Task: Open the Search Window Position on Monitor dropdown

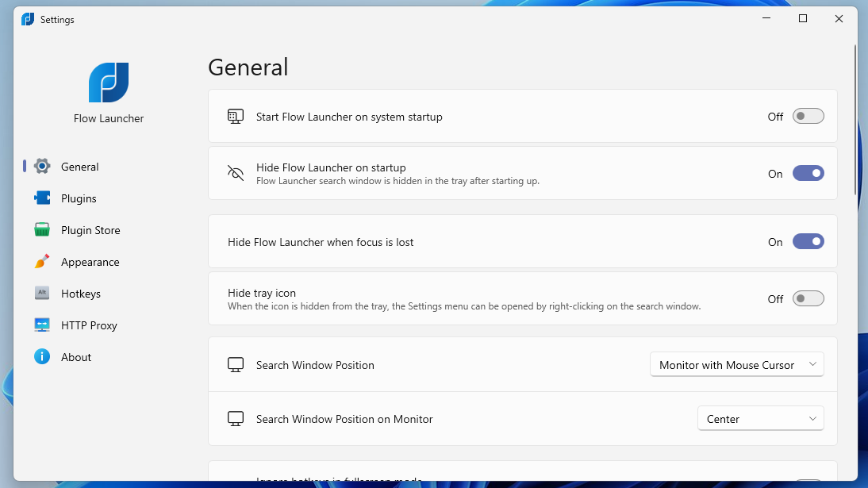Action: point(759,418)
